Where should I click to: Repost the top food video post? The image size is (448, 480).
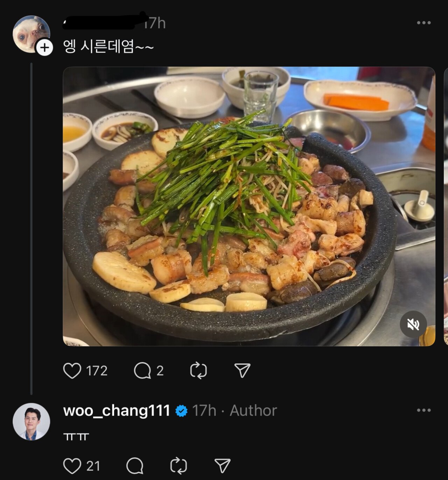(x=198, y=370)
